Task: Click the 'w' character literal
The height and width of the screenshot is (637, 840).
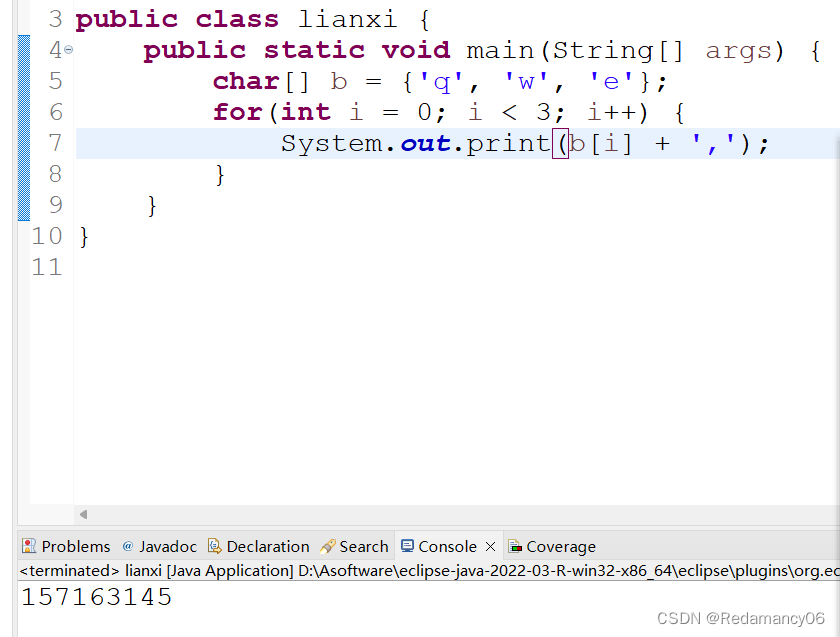Action: (526, 81)
